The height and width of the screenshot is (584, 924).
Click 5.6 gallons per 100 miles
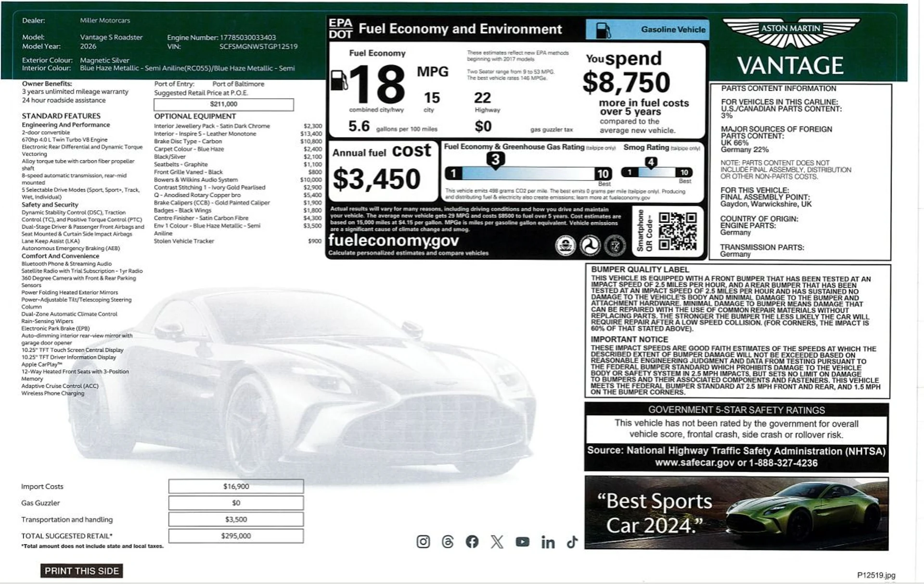[x=393, y=127]
